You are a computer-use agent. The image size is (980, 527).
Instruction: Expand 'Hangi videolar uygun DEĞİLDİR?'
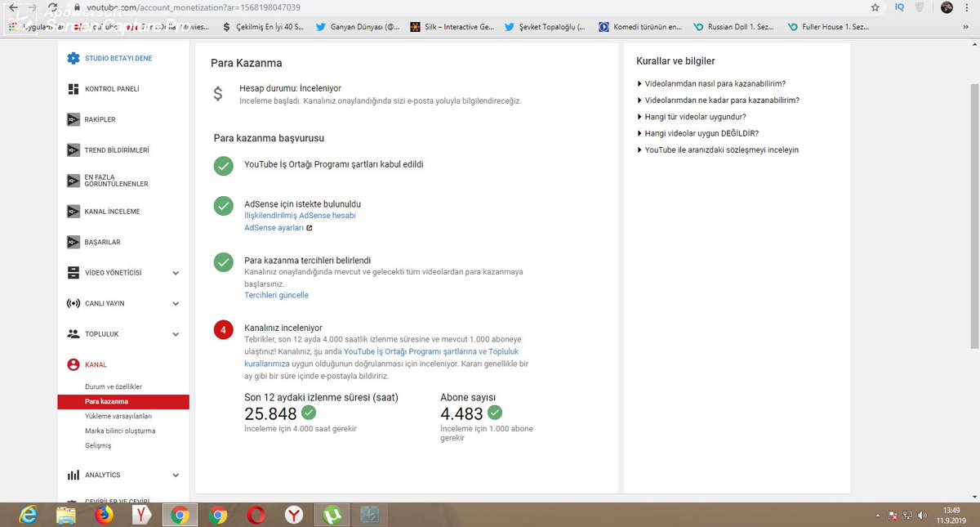(x=698, y=133)
